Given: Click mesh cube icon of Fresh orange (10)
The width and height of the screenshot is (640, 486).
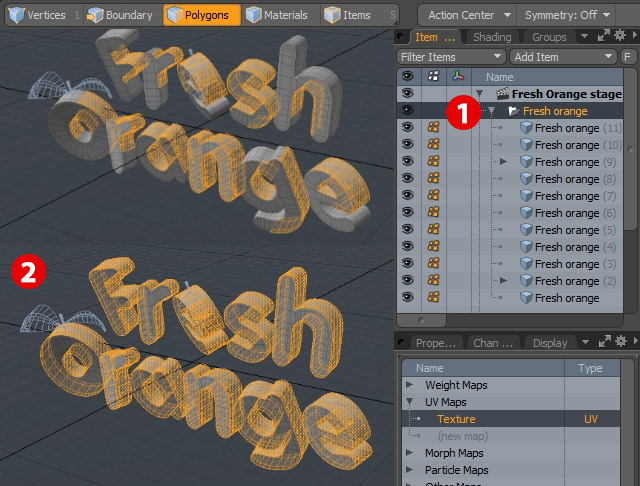Looking at the screenshot, I should point(526,145).
